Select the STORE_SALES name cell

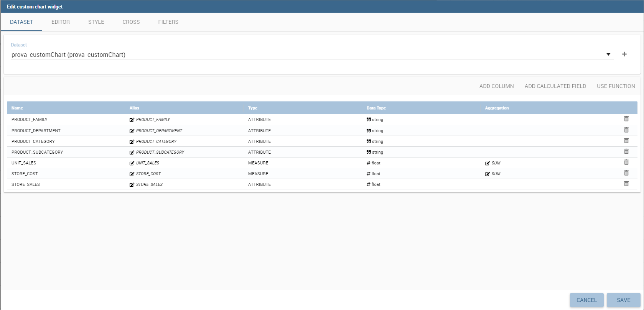pyautogui.click(x=26, y=184)
